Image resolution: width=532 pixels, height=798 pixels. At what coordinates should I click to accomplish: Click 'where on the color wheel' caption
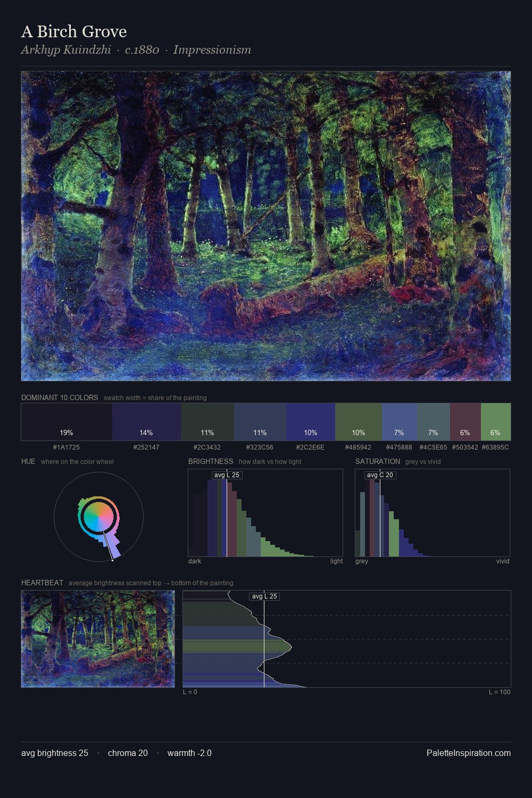pos(77,461)
